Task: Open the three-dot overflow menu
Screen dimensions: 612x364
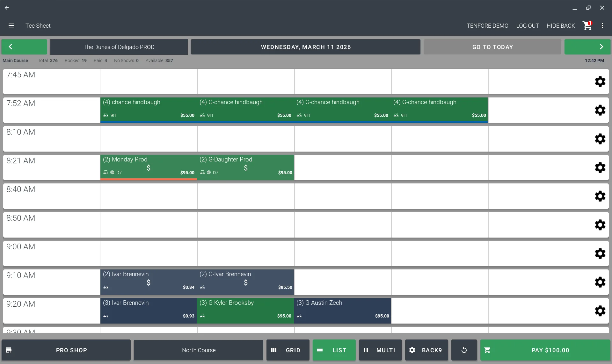Action: (x=602, y=25)
